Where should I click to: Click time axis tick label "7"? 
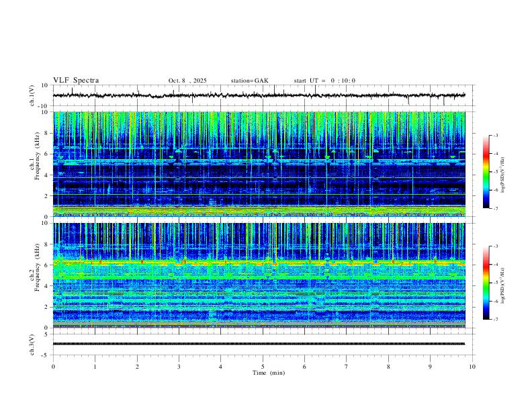(347, 367)
